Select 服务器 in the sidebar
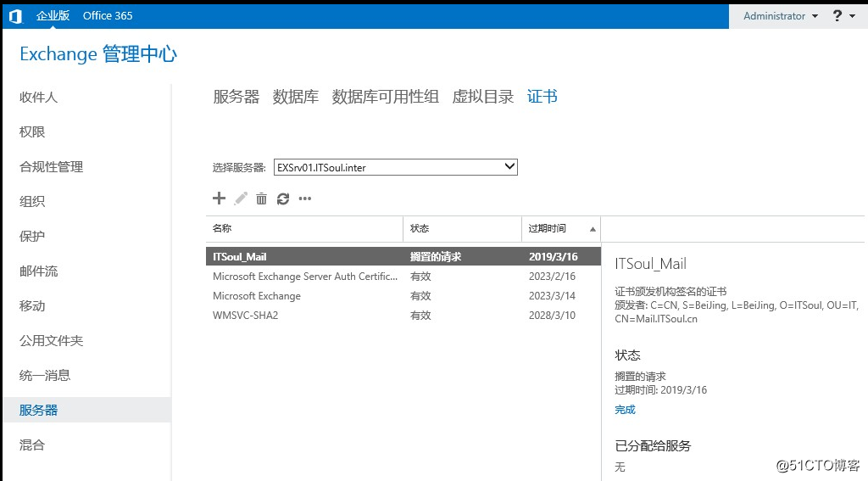Image resolution: width=868 pixels, height=481 pixels. [87, 410]
